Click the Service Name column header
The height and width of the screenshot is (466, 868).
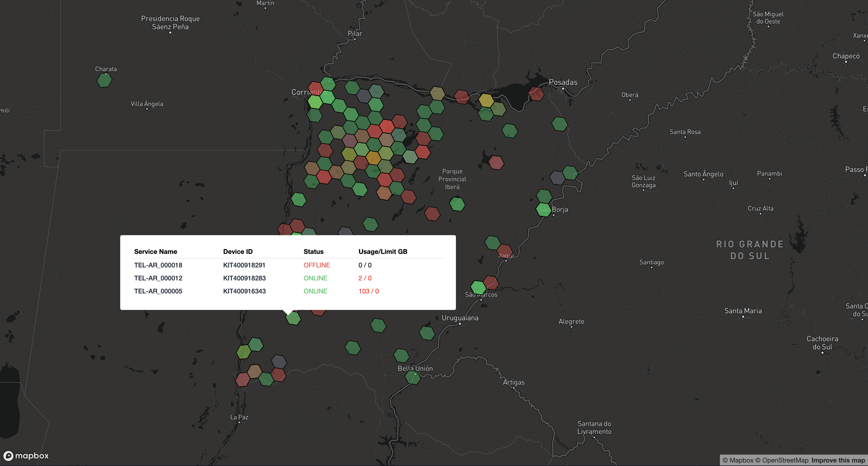pyautogui.click(x=155, y=251)
